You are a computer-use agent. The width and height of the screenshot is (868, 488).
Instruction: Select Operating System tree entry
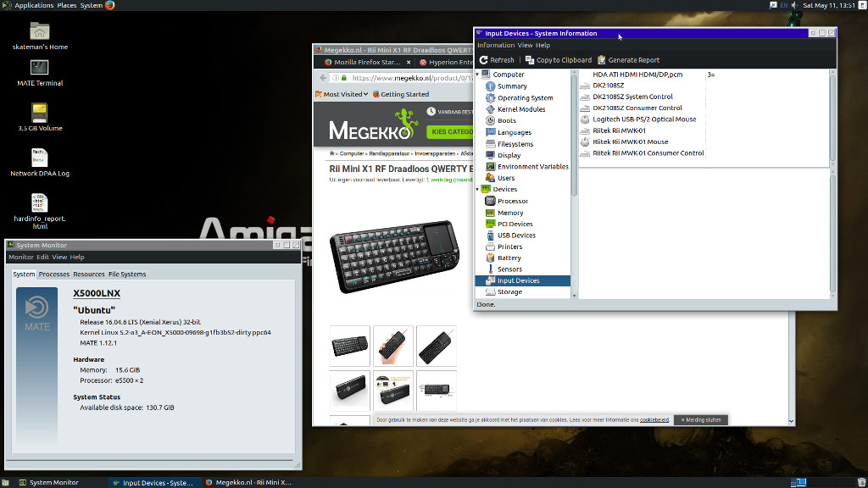tap(525, 98)
